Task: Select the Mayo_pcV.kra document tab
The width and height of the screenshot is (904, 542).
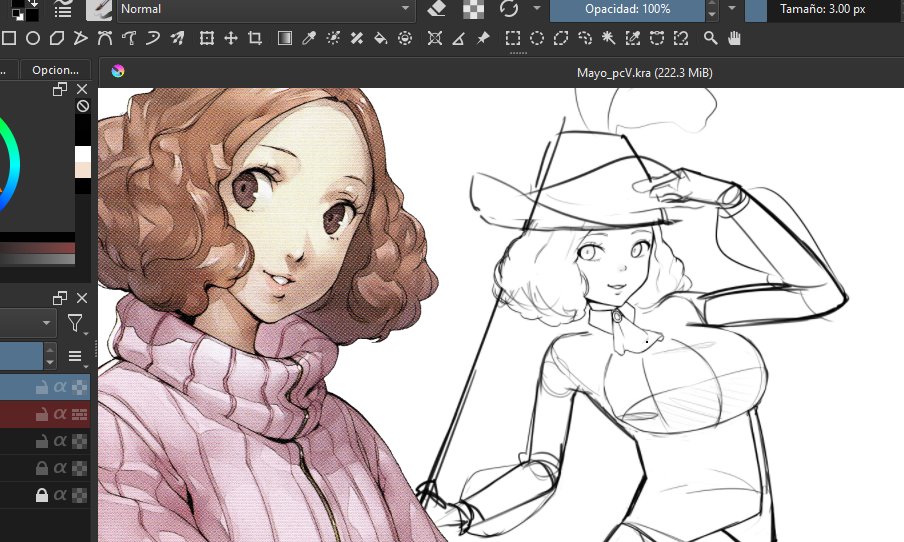Action: [x=645, y=73]
